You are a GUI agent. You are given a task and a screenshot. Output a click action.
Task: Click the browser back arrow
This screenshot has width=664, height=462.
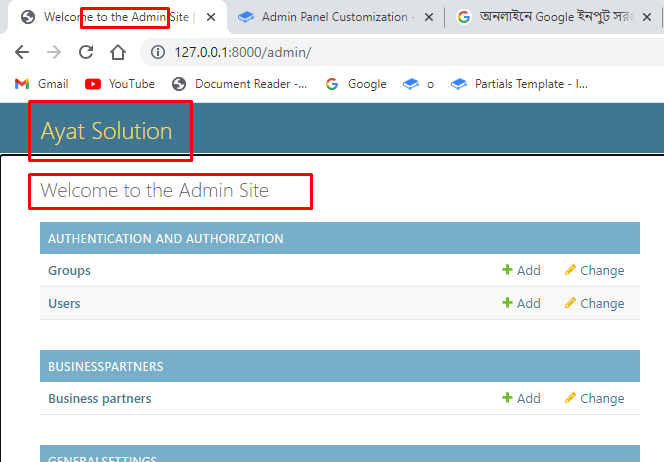pos(22,52)
